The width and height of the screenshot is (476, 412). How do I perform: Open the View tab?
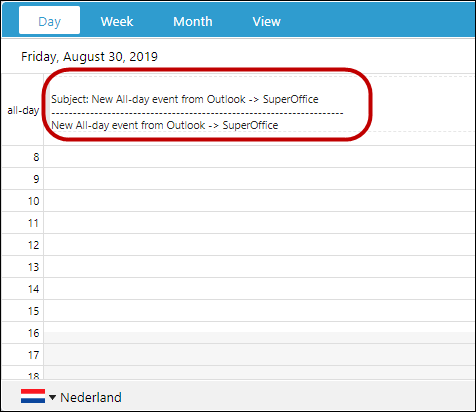click(267, 22)
